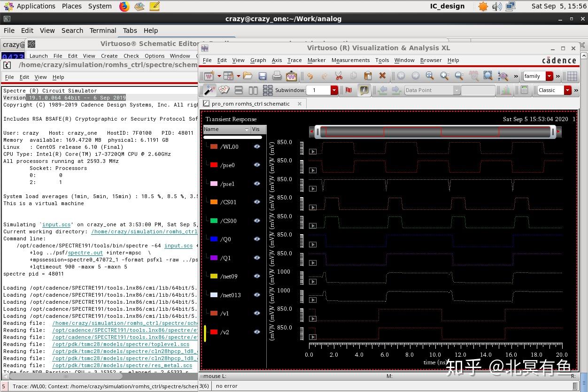Open the Measurements menu
The height and width of the screenshot is (392, 588).
[x=350, y=60]
